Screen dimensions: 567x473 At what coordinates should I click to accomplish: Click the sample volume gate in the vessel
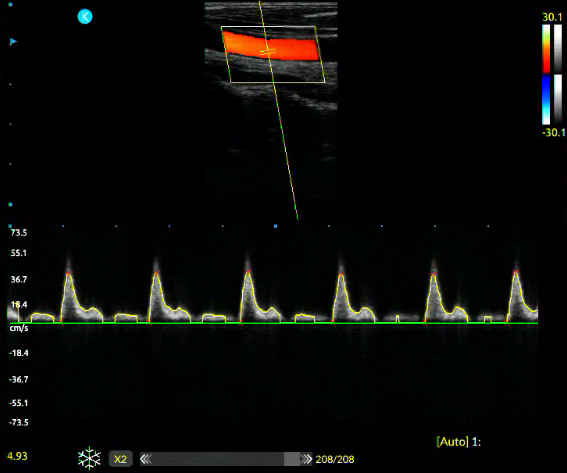pos(268,52)
